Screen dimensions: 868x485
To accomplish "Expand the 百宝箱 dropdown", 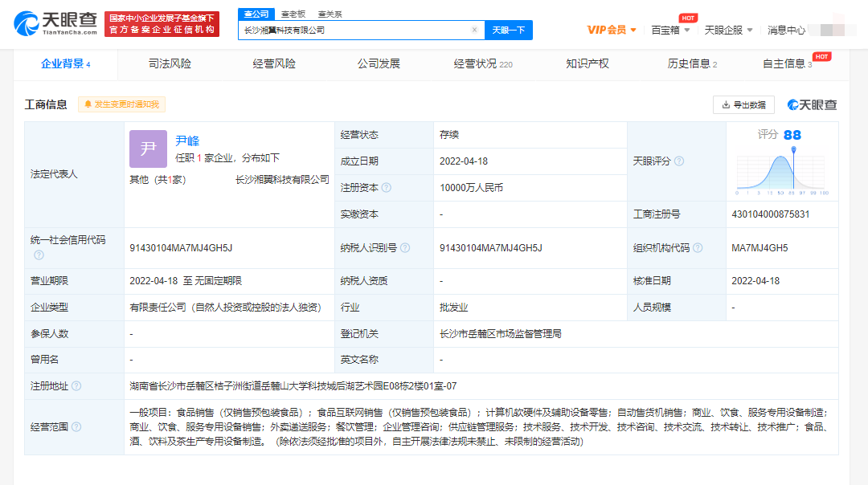I will tap(670, 30).
